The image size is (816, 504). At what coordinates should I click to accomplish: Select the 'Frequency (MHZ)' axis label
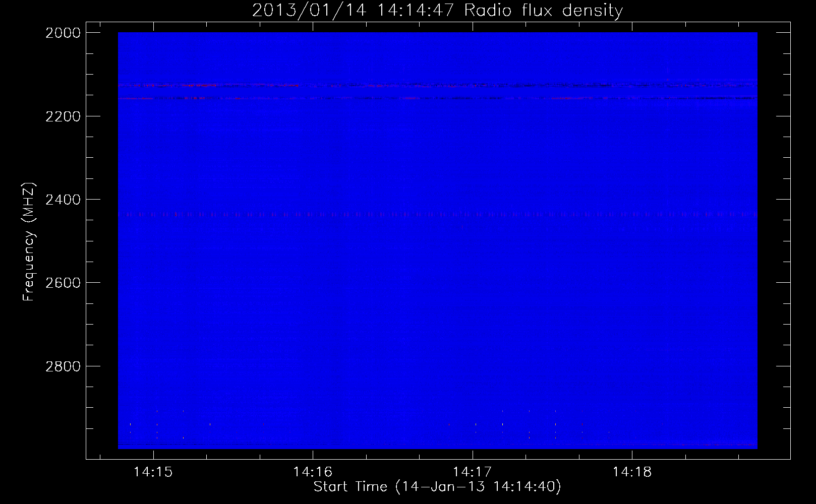pyautogui.click(x=29, y=242)
